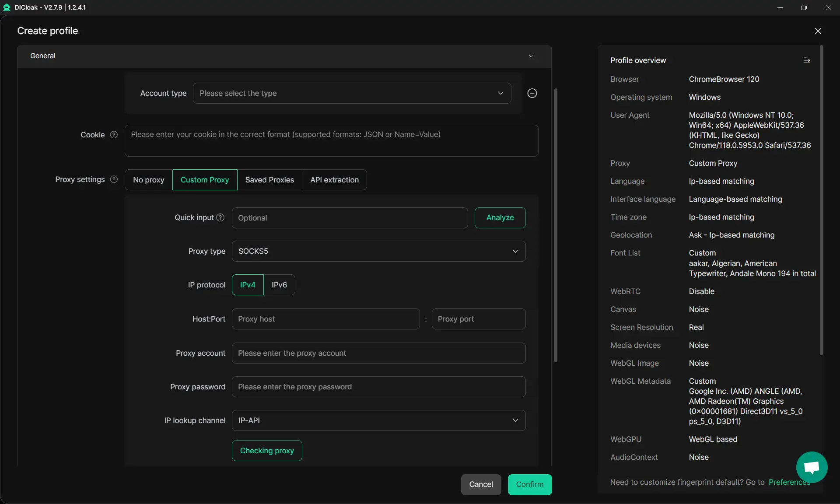Click the Quick input help icon

(220, 217)
